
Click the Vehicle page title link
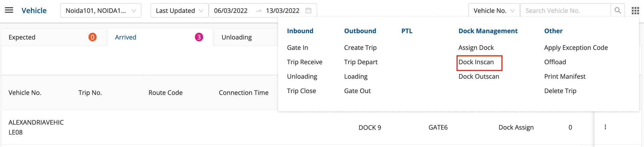[x=34, y=10]
